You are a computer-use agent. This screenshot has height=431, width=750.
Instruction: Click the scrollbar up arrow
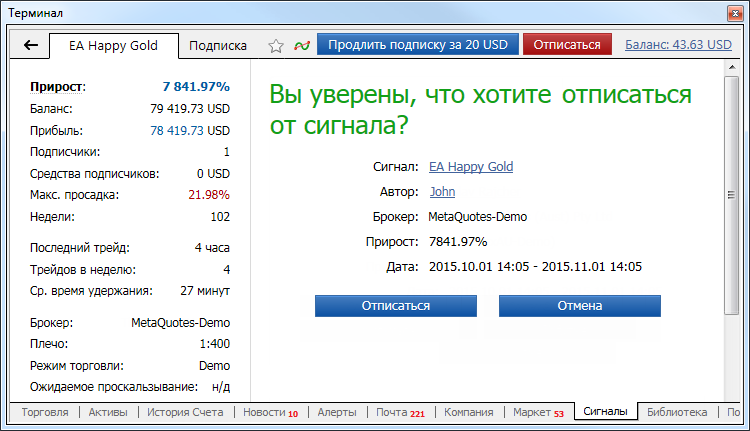click(732, 67)
